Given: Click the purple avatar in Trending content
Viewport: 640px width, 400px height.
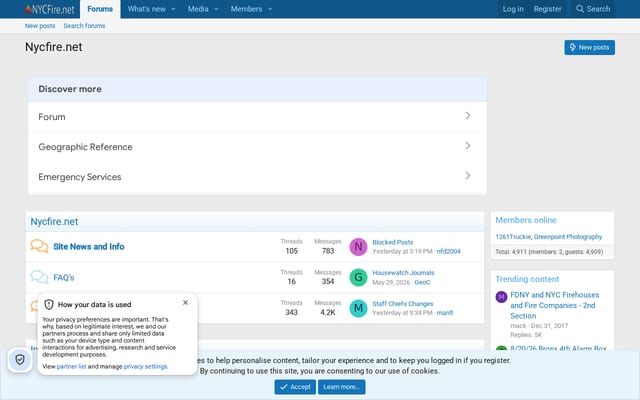Looking at the screenshot, I should pos(501,297).
